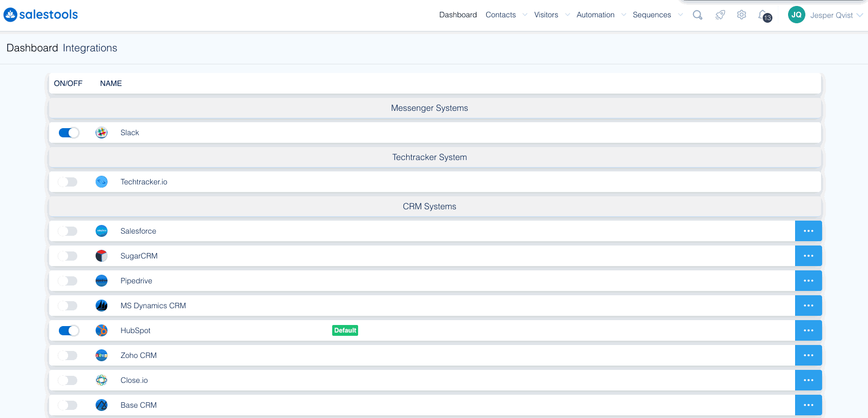The image size is (868, 418).
Task: Click the Close.io logo icon
Action: click(x=102, y=380)
